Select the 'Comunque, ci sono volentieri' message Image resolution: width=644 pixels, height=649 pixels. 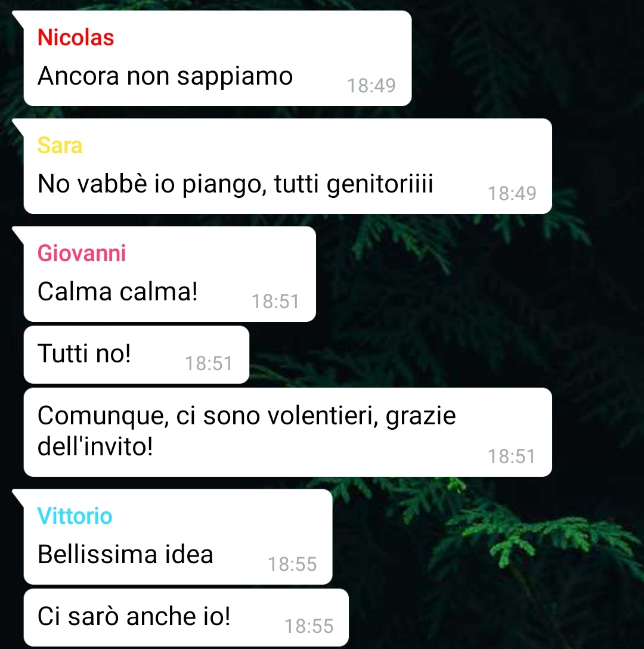pos(288,432)
